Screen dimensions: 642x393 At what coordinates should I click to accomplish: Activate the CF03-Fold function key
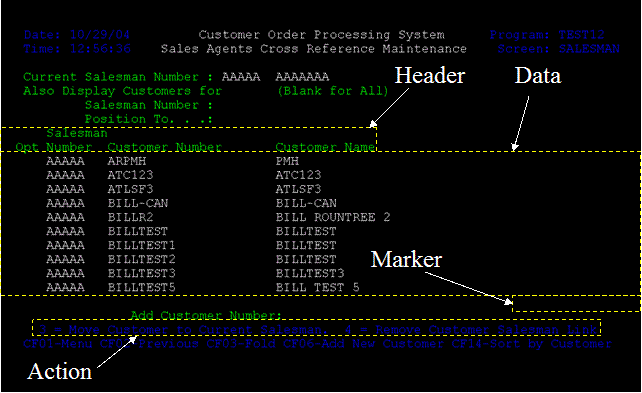point(241,343)
